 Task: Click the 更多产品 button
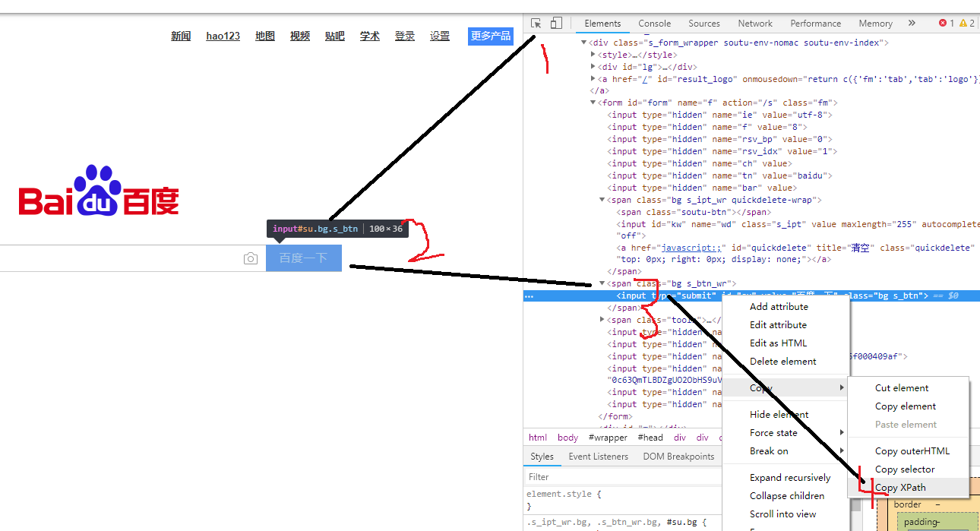[x=491, y=36]
